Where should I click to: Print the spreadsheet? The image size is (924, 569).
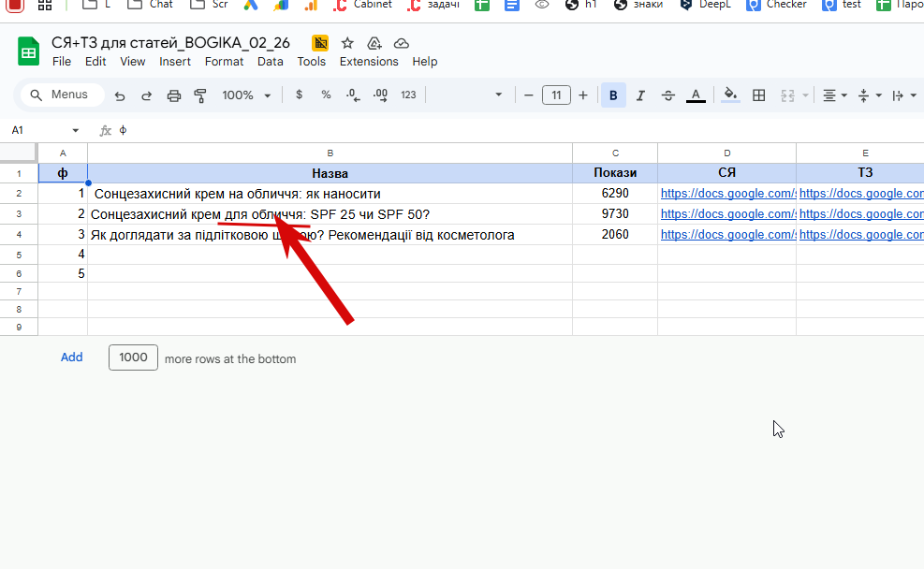[x=174, y=95]
